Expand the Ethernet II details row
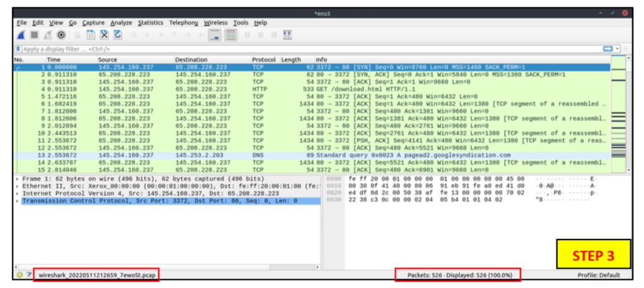 click(18, 187)
